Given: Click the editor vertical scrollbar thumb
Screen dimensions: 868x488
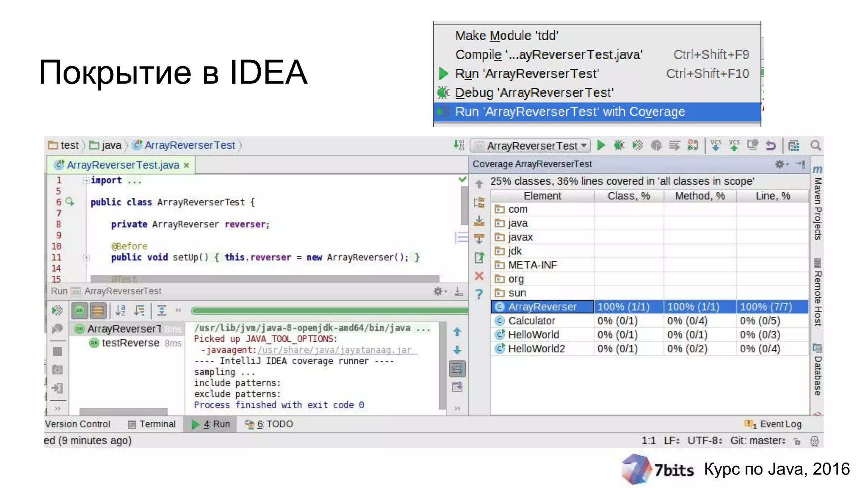Looking at the screenshot, I should tap(464, 205).
